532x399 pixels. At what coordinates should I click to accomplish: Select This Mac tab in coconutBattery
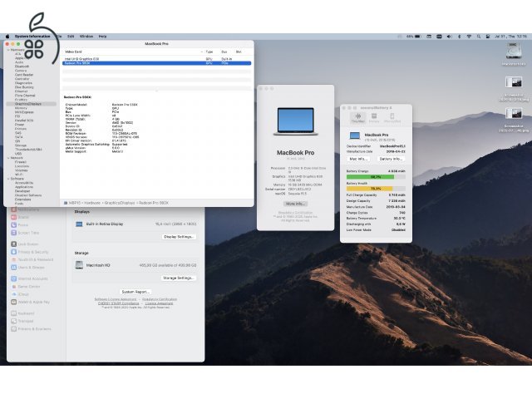click(357, 118)
